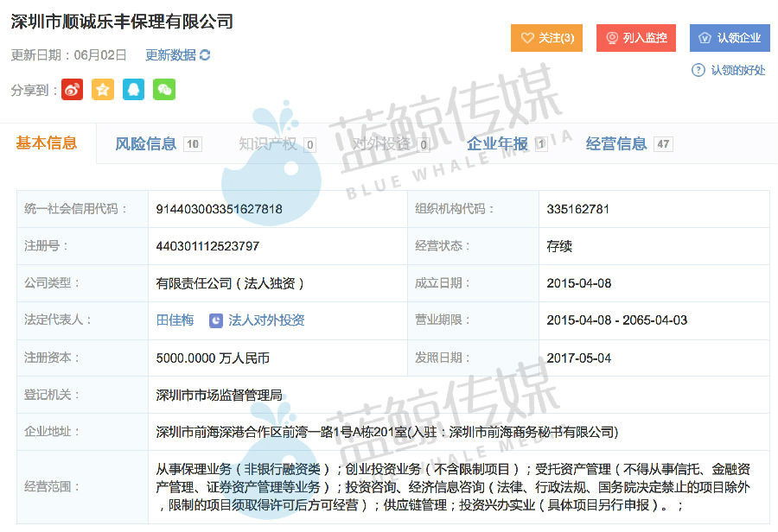The width and height of the screenshot is (778, 532).
Task: Click the yellow QQ Zone star icon
Action: tap(103, 89)
